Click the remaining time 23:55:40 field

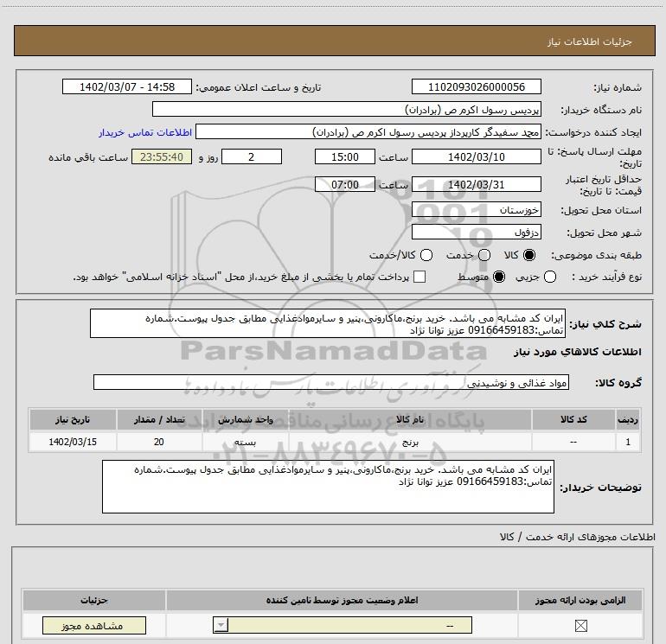162,157
